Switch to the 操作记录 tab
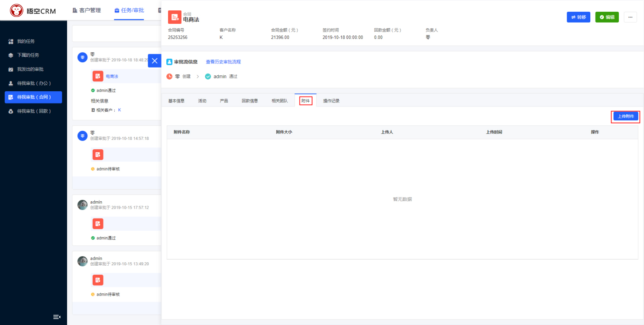The image size is (644, 325). click(x=331, y=101)
